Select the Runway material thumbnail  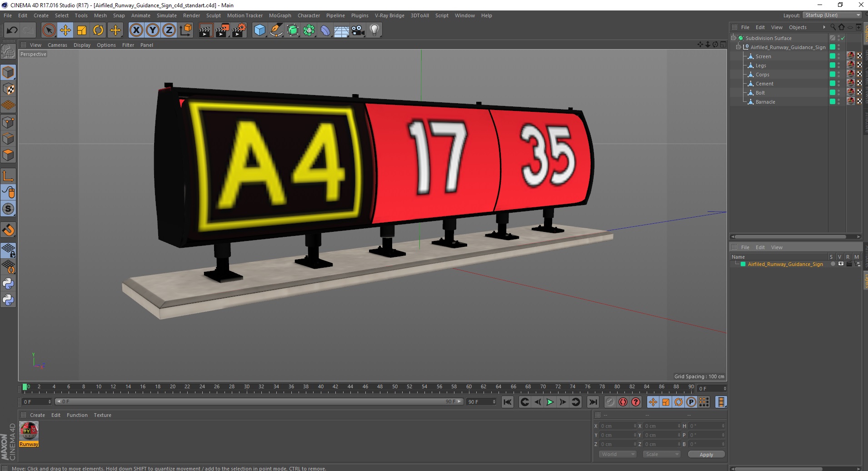(x=29, y=431)
